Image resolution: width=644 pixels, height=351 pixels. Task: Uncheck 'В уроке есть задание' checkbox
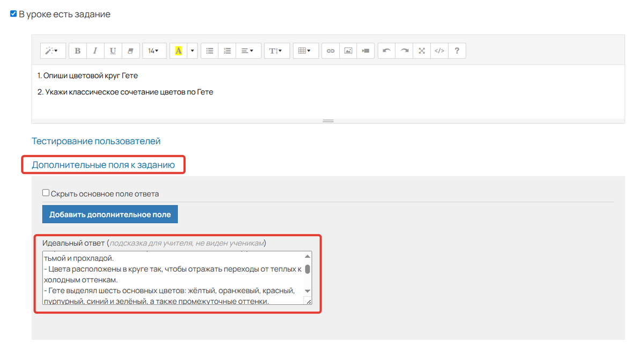pyautogui.click(x=13, y=14)
